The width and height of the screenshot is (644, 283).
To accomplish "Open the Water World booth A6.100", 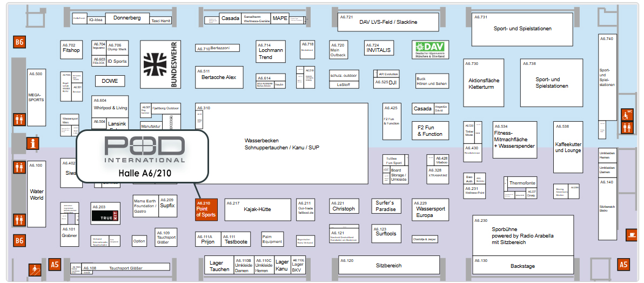I will click(x=37, y=194).
